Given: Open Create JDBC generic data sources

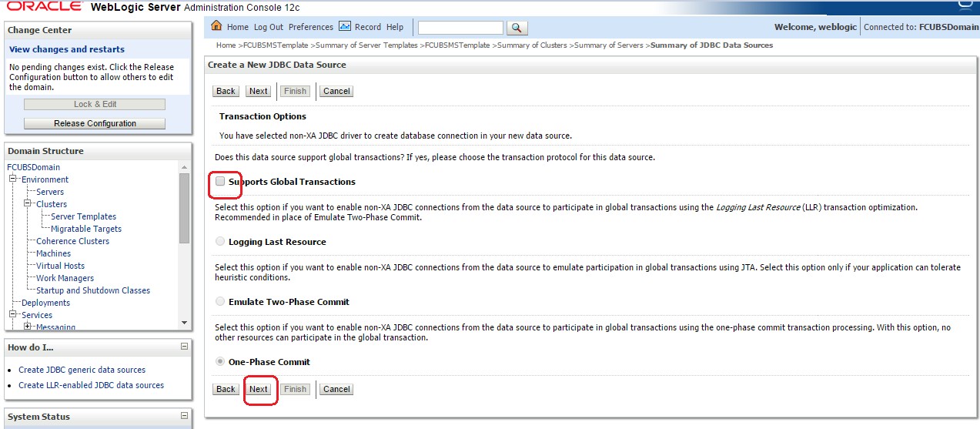Looking at the screenshot, I should point(82,370).
